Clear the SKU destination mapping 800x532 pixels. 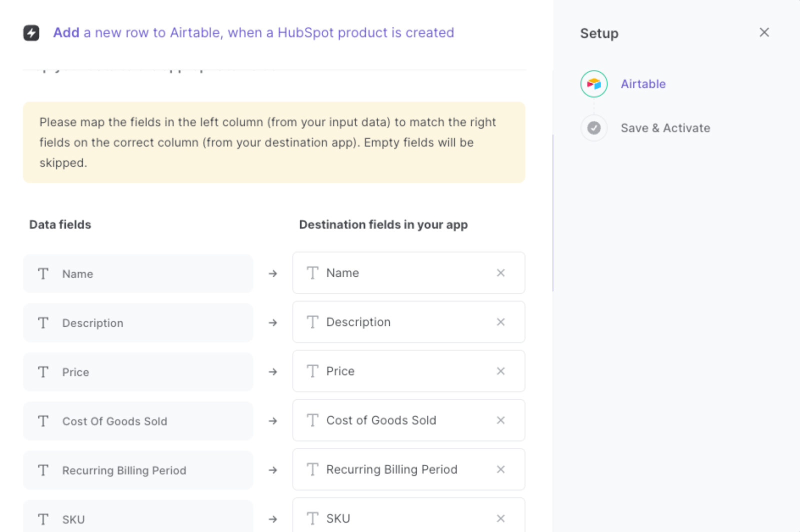pos(500,518)
